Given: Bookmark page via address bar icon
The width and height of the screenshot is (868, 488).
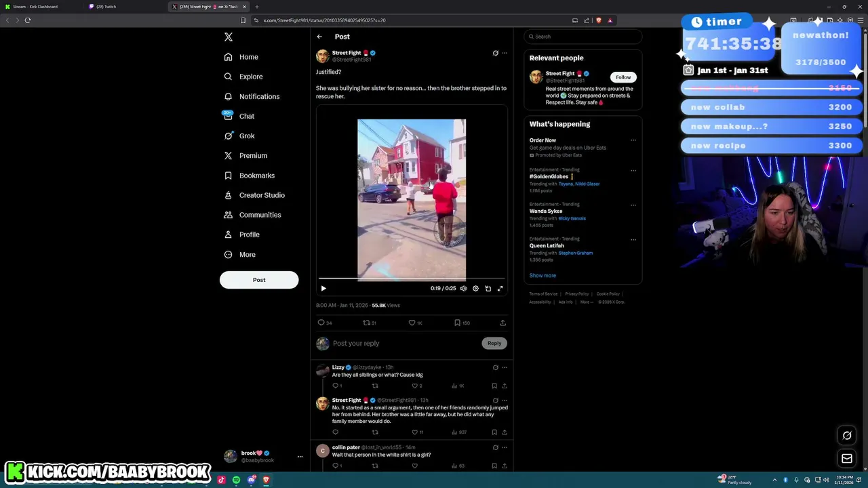Looking at the screenshot, I should [x=243, y=20].
